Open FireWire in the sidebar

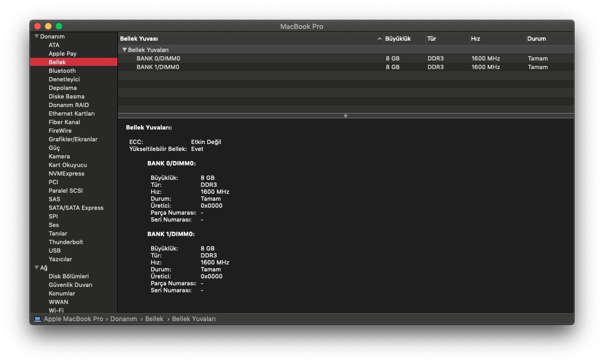tap(60, 131)
